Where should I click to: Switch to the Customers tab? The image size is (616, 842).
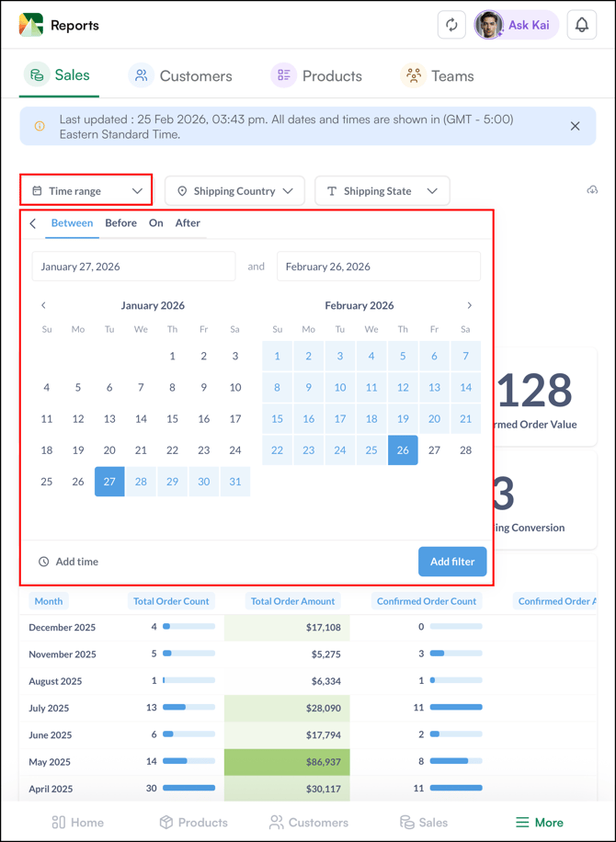pyautogui.click(x=180, y=76)
